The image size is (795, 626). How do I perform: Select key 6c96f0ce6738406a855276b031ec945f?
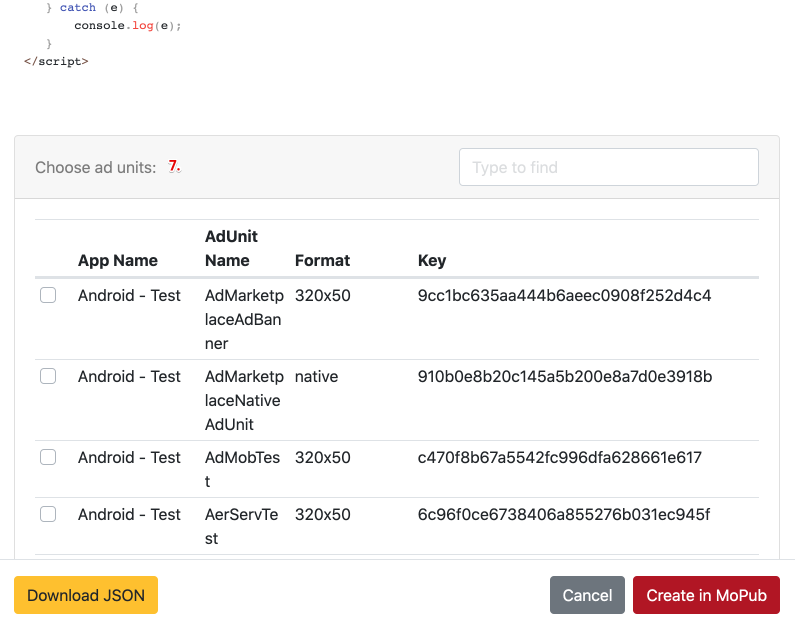[x=564, y=514]
